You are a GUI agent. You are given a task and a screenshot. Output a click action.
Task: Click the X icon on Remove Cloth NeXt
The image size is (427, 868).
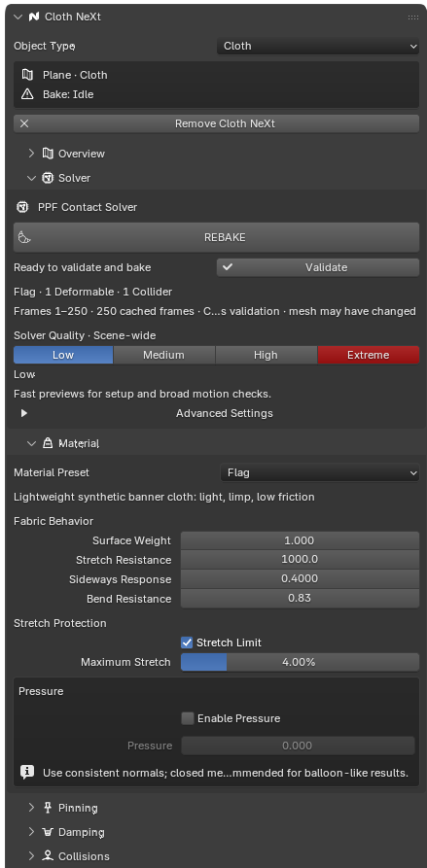[x=23, y=123]
